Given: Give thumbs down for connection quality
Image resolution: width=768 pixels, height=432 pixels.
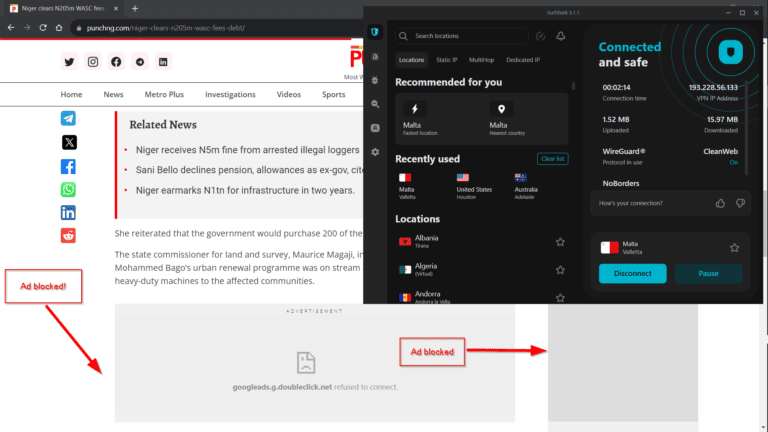Looking at the screenshot, I should [x=740, y=203].
